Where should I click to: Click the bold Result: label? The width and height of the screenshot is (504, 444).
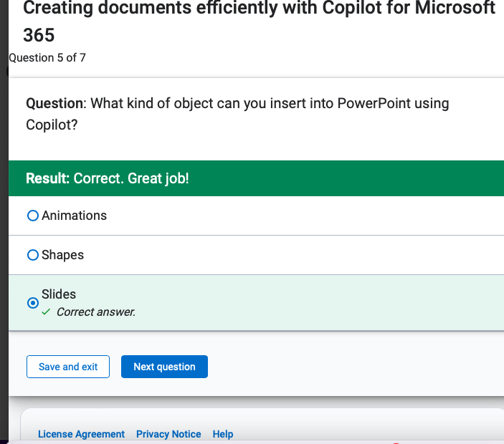48,178
